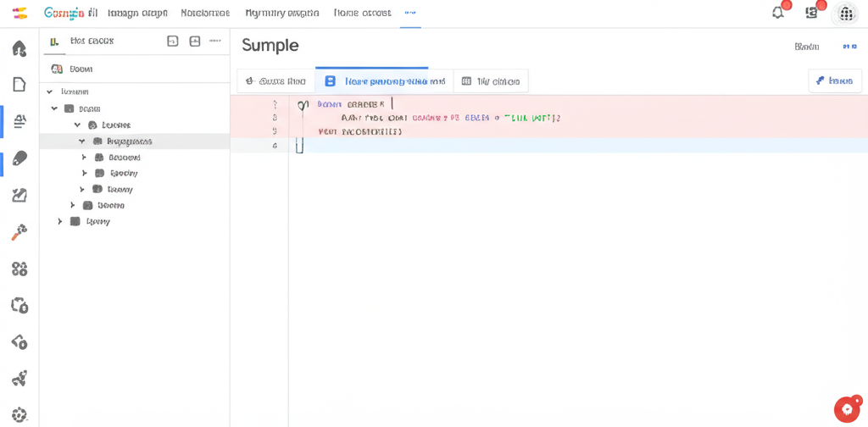
Task: Click the home icon in left sidebar
Action: (19, 48)
